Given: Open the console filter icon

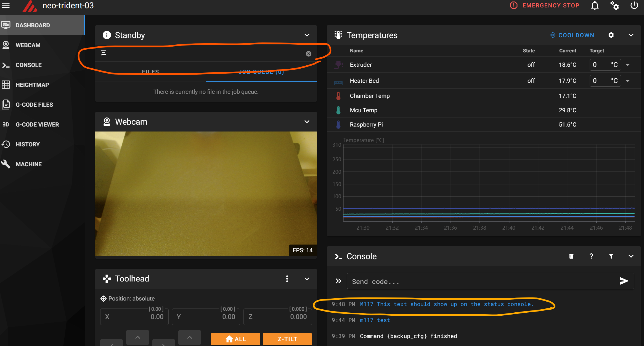Looking at the screenshot, I should click(x=611, y=256).
